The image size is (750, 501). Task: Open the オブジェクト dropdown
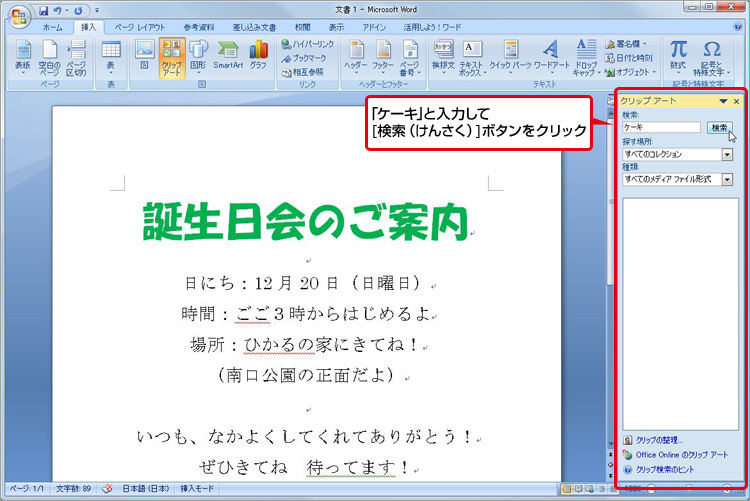[630, 72]
